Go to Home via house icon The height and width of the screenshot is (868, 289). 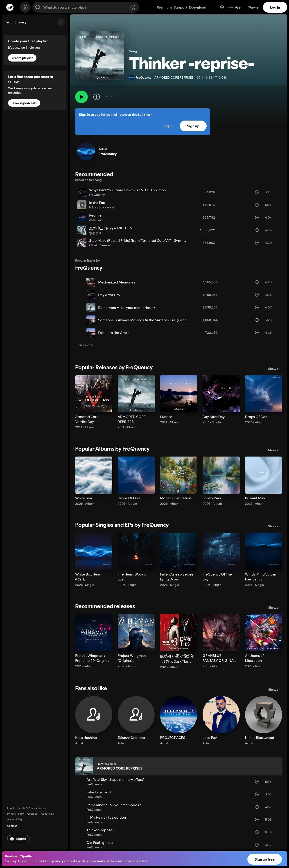point(25,7)
